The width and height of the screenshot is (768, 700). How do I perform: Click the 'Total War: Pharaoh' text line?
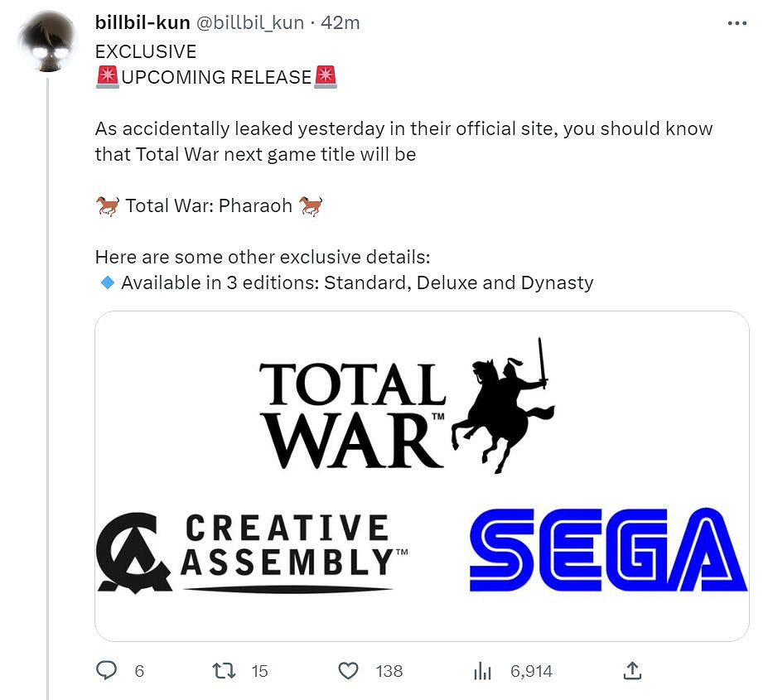[209, 205]
